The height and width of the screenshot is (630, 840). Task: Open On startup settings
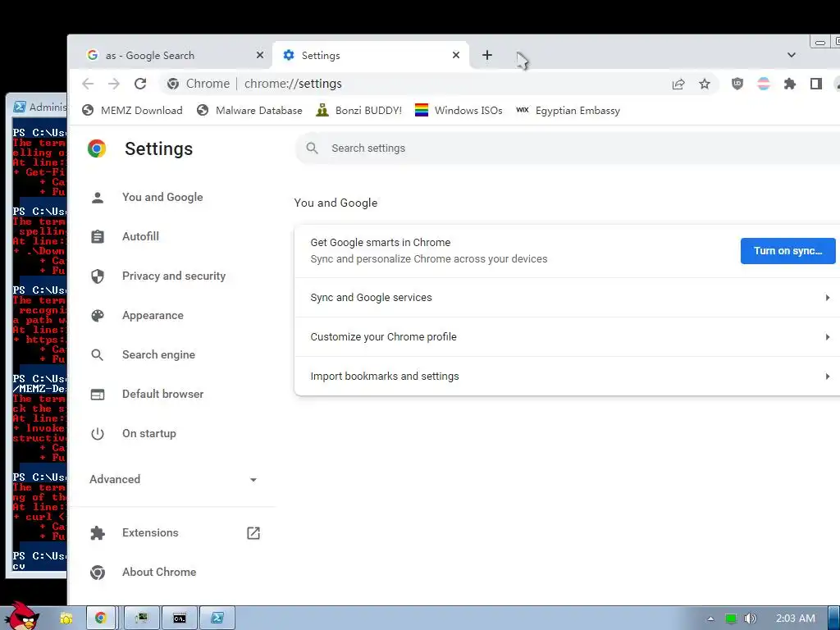[x=149, y=433]
